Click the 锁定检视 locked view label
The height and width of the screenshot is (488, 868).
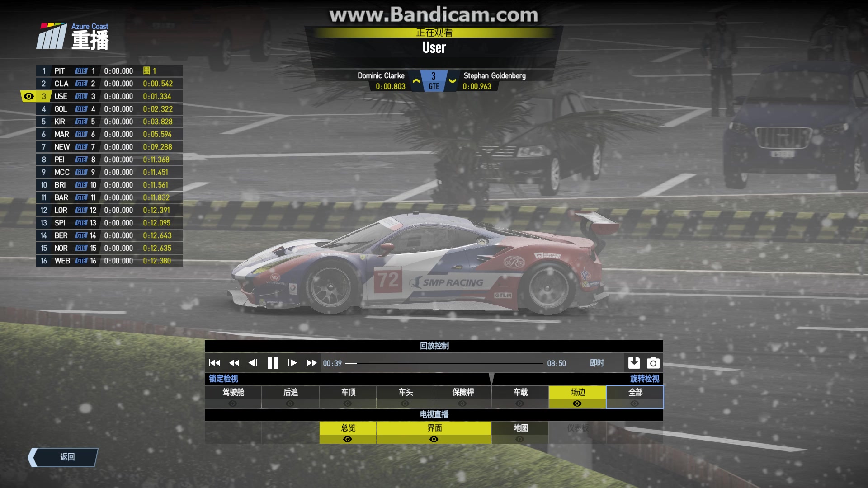pos(223,379)
